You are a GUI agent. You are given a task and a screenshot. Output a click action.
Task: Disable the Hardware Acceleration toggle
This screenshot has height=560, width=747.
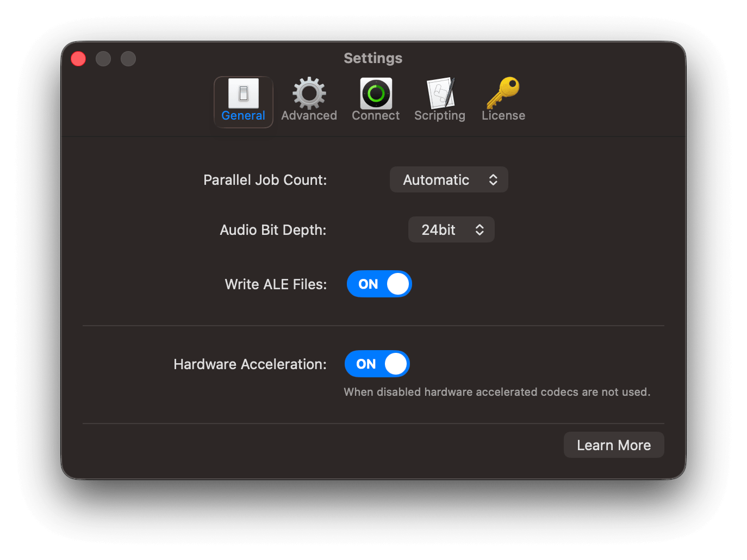[377, 364]
